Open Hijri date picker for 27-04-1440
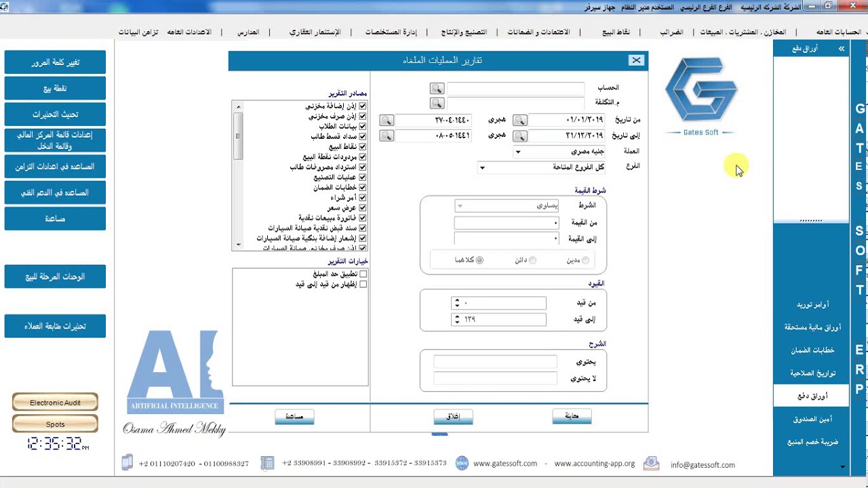Screen dimensions: 868x488 coord(387,120)
